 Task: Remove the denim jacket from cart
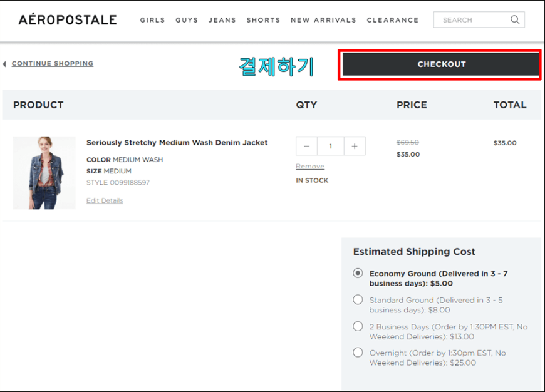point(310,167)
